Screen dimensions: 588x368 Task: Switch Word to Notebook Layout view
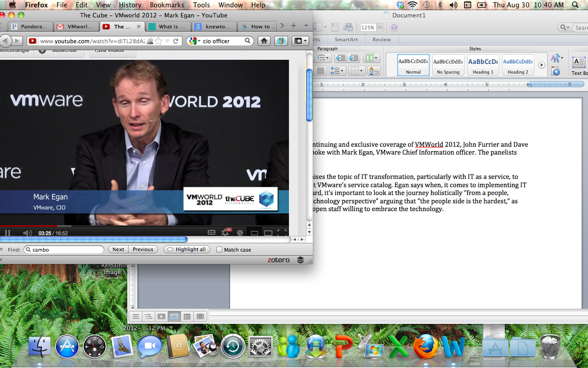(x=187, y=316)
